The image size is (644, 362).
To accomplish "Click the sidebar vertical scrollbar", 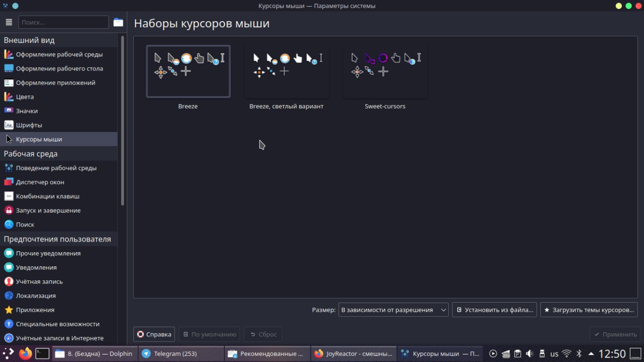I will (123, 120).
